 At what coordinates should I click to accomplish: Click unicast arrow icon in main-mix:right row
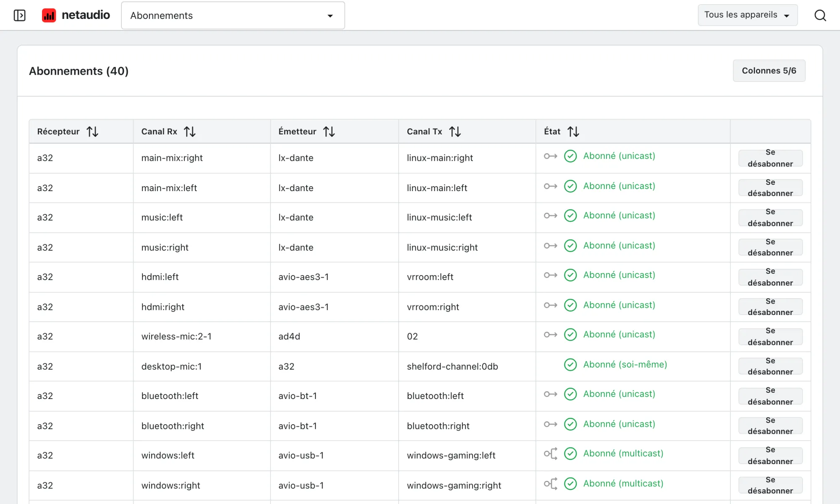click(551, 156)
